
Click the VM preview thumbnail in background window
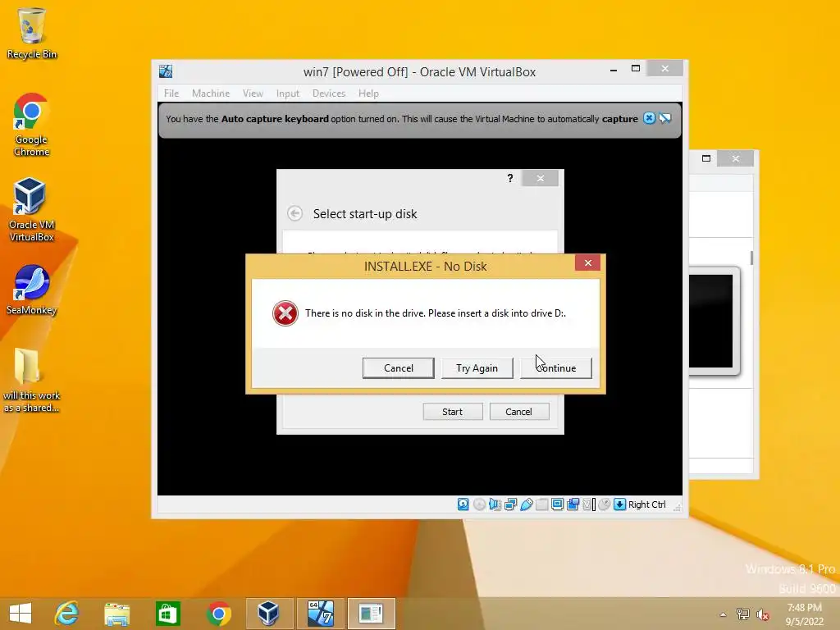[x=714, y=321]
